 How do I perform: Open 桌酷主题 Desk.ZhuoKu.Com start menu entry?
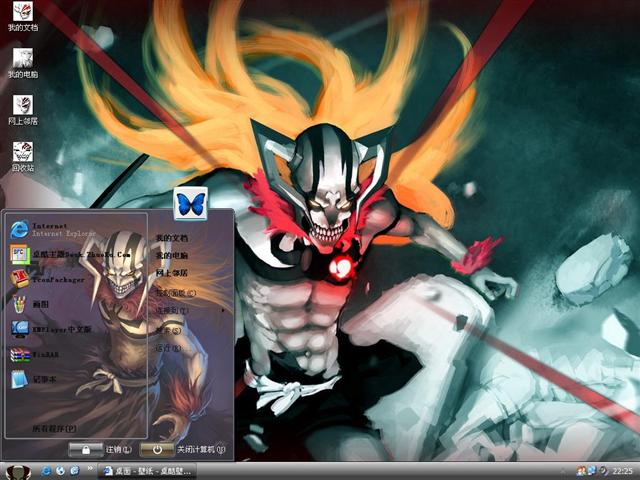pyautogui.click(x=70, y=254)
